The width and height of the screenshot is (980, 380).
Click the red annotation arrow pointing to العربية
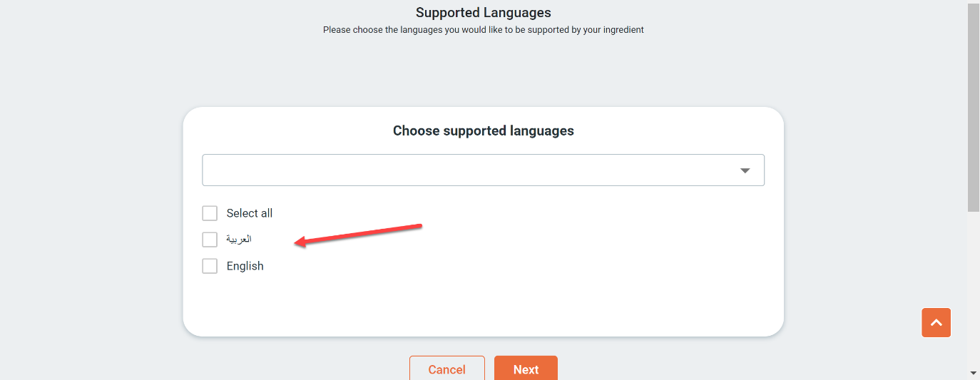359,235
